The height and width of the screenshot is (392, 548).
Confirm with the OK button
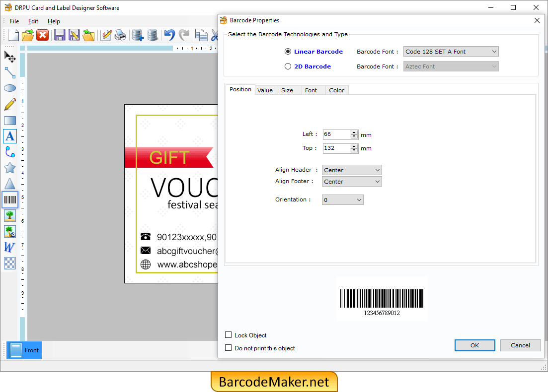point(474,345)
